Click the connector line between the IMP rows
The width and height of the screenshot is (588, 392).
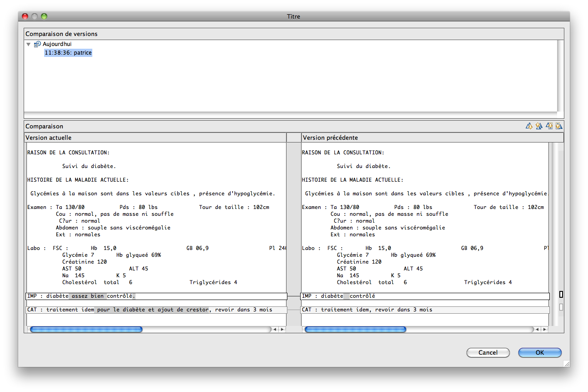294,296
